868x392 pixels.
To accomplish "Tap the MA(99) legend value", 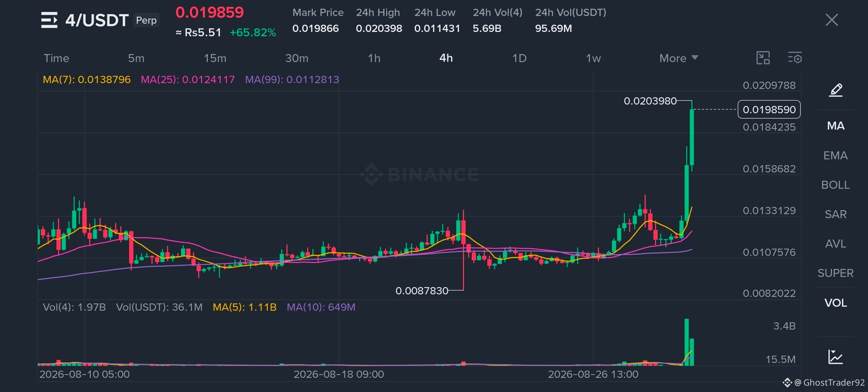I will coord(292,79).
